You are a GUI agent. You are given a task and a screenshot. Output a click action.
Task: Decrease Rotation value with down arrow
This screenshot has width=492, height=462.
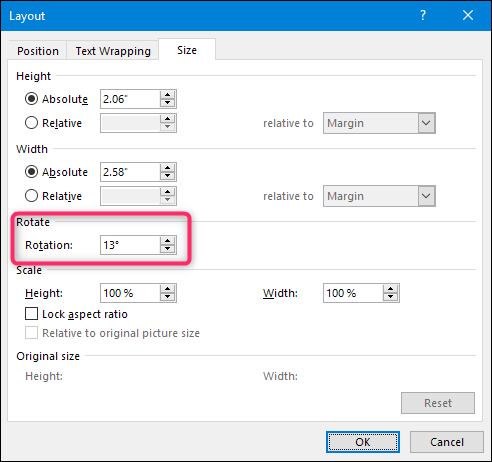(167, 249)
